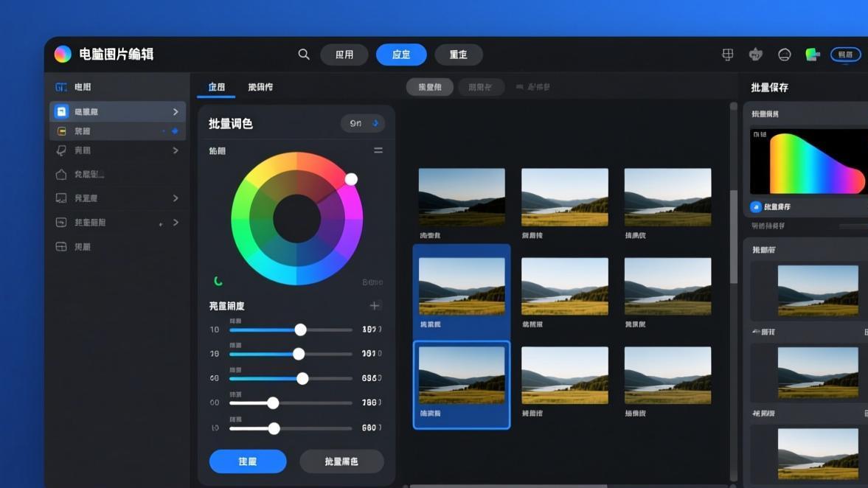Click the blue-outlined pill button at top right
This screenshot has height=488, width=868.
point(845,55)
